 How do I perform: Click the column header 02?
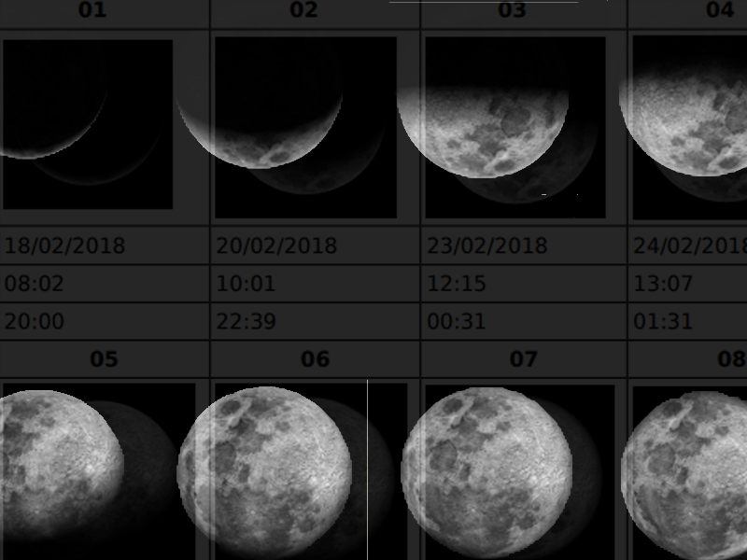pos(304,10)
